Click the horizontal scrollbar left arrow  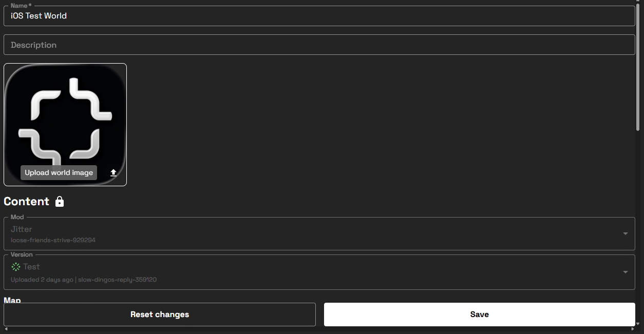pyautogui.click(x=6, y=329)
